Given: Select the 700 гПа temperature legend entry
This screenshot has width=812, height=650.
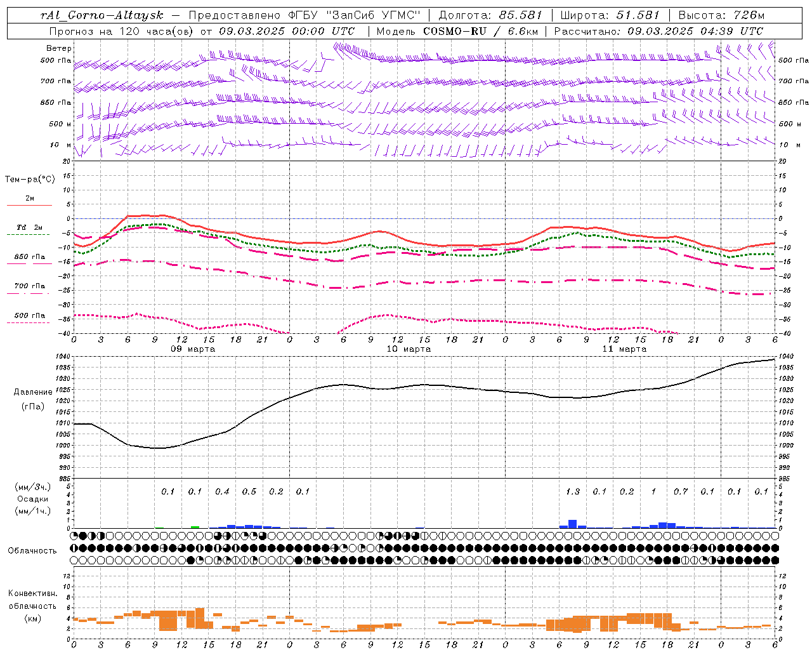Looking at the screenshot, I should [x=30, y=286].
